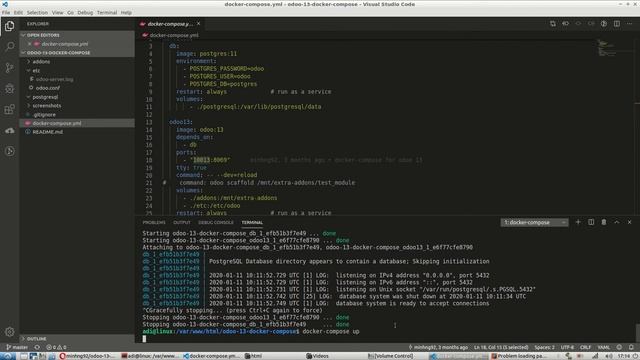Change the UTF-8 encoding in status bar

(567, 347)
